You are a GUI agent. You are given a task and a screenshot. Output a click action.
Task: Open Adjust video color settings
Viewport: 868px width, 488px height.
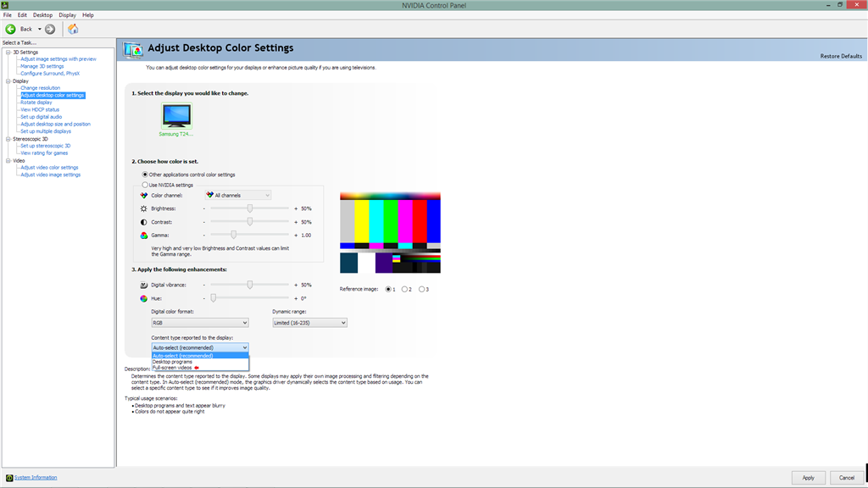49,168
